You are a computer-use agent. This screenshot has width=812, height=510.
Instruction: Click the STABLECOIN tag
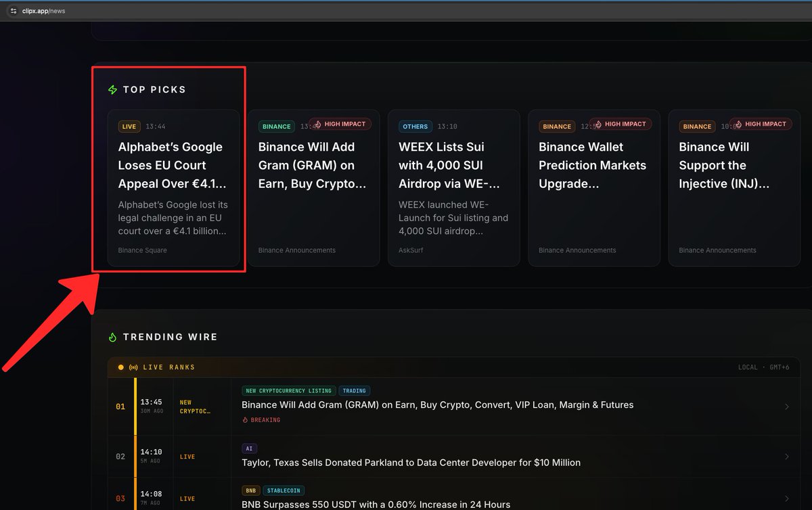(x=284, y=490)
